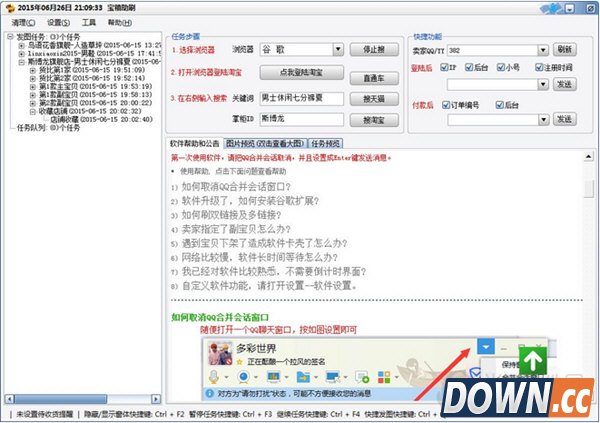
Task: Click the up arrow of the help panel scrollbar
Action: pyautogui.click(x=588, y=157)
